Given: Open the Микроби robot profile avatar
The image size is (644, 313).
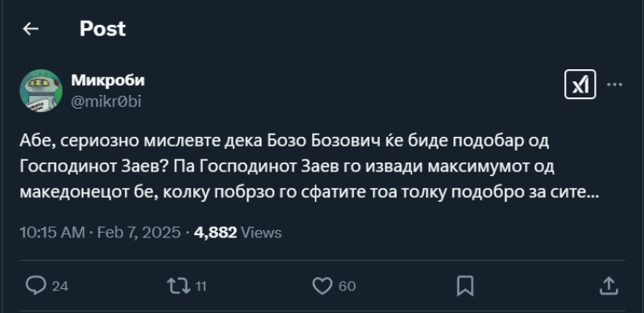Looking at the screenshot, I should click(41, 91).
